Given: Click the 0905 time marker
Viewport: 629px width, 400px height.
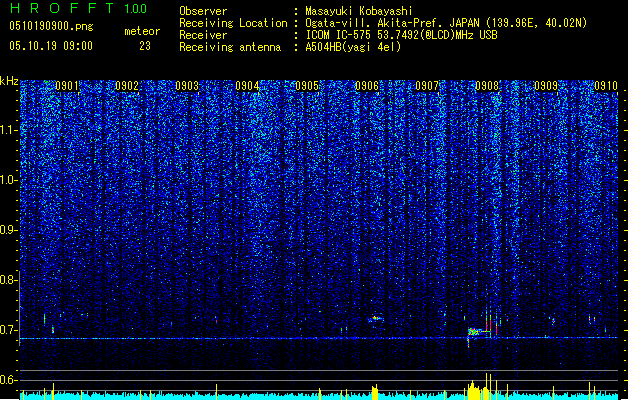Looking at the screenshot, I should (307, 86).
